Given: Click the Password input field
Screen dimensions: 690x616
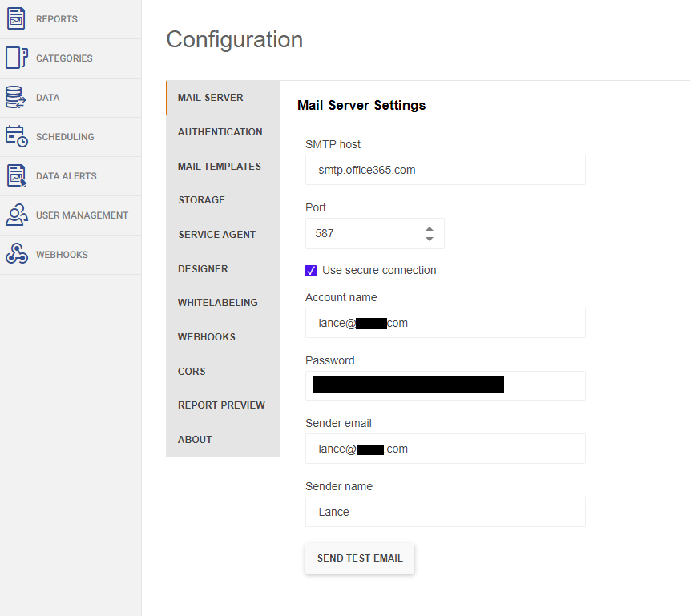Looking at the screenshot, I should tap(445, 385).
